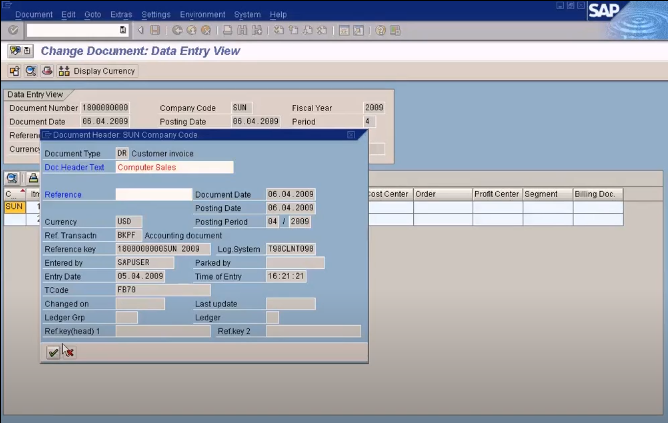Screen dimensions: 668x423
Task: Click the Reference label link in the dialog
Action: point(63,195)
